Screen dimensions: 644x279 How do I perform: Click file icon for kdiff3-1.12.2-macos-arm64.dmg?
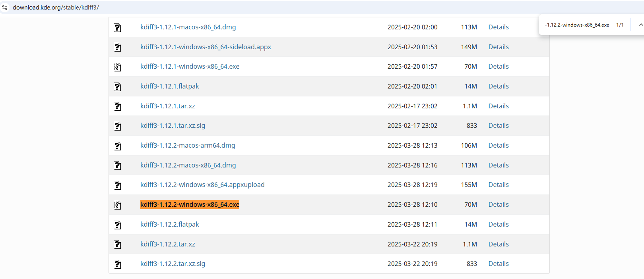coord(117,146)
